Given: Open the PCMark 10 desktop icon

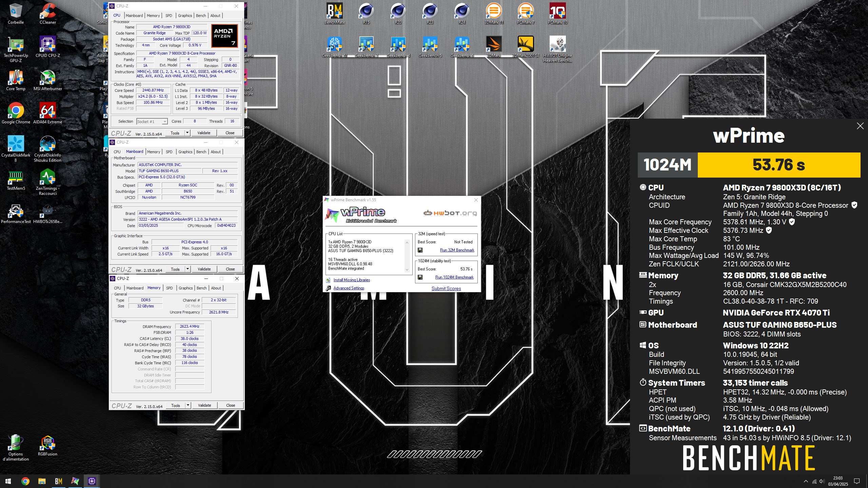Looking at the screenshot, I should 557,14.
